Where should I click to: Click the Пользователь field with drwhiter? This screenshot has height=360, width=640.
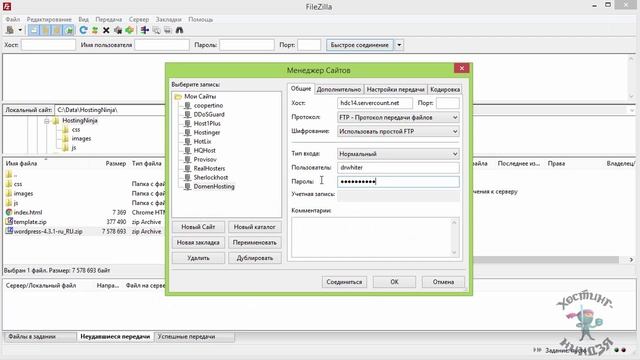[398, 168]
